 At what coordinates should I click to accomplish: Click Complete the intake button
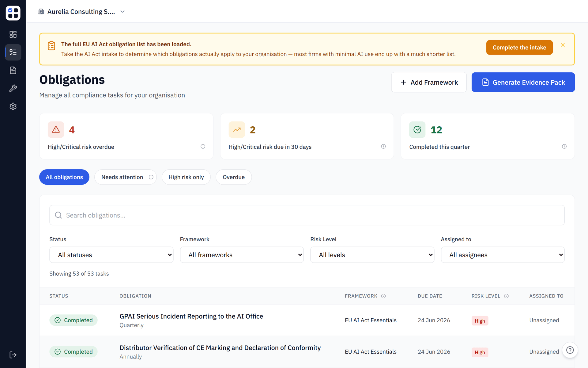tap(519, 48)
